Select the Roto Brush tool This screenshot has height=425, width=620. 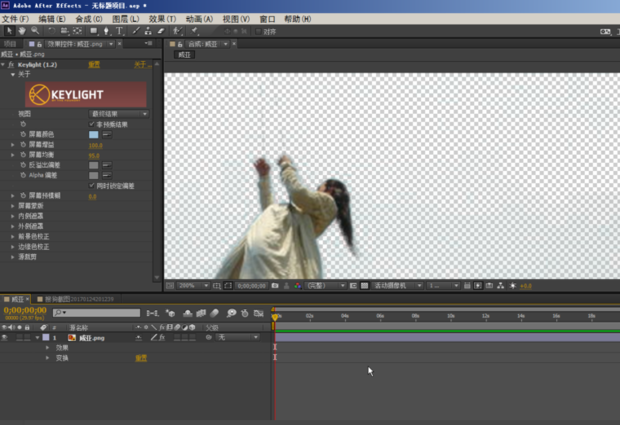pos(178,31)
